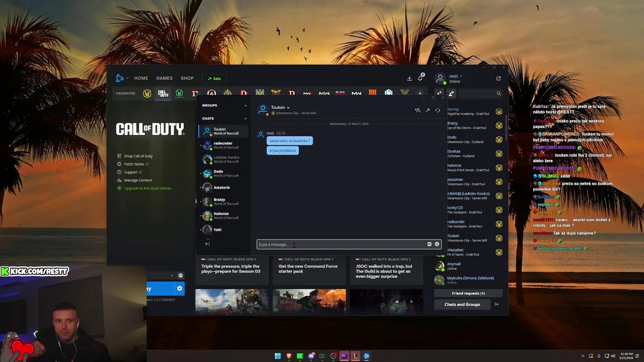Select Call of Duty in favorites bar
Viewport: 644px width, 362px height.
point(163,94)
